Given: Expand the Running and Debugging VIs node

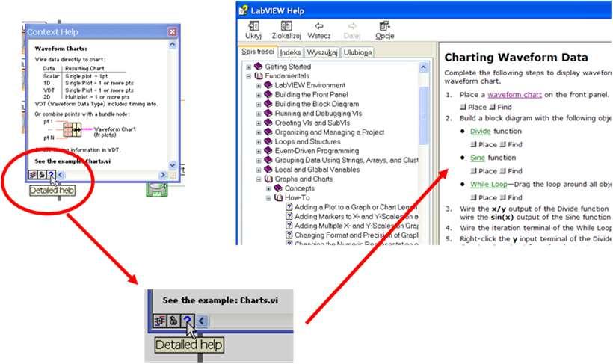Looking at the screenshot, I should tap(259, 114).
